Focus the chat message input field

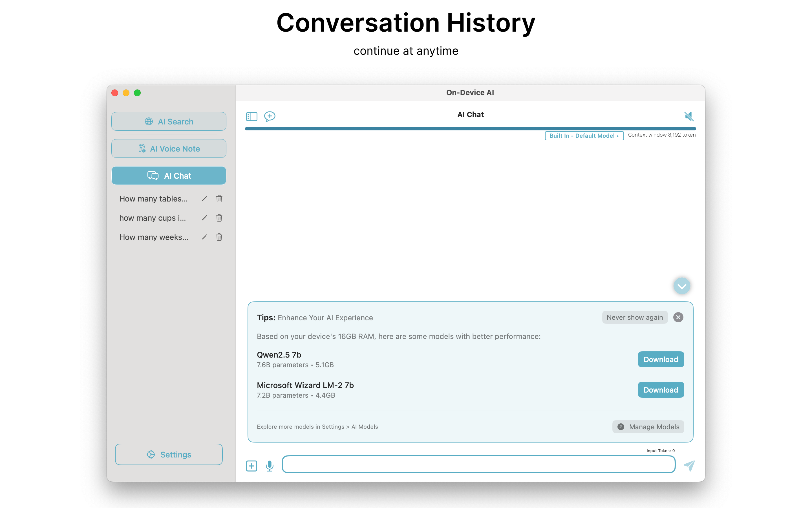[x=478, y=464]
